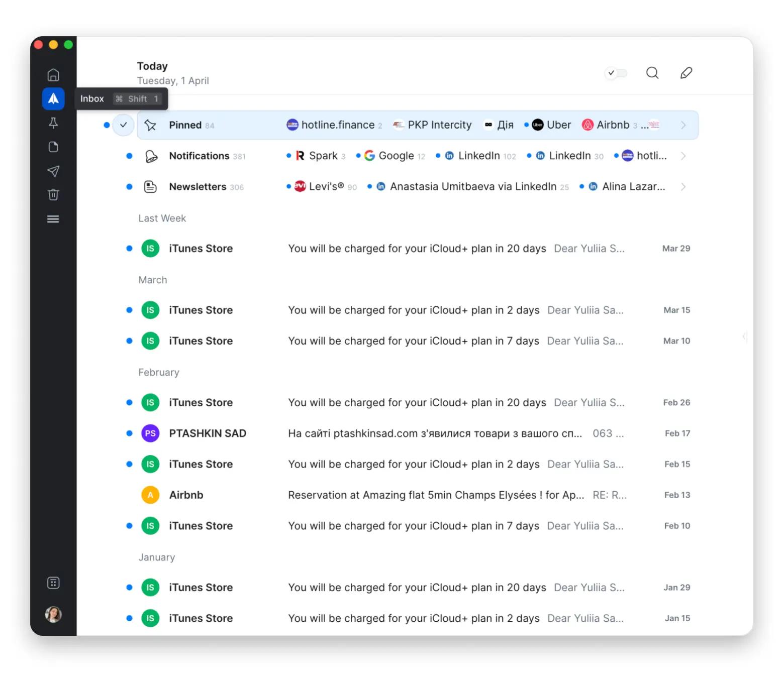The image size is (784, 676).
Task: Toggle the done/checkmark switch in header
Action: coord(616,73)
